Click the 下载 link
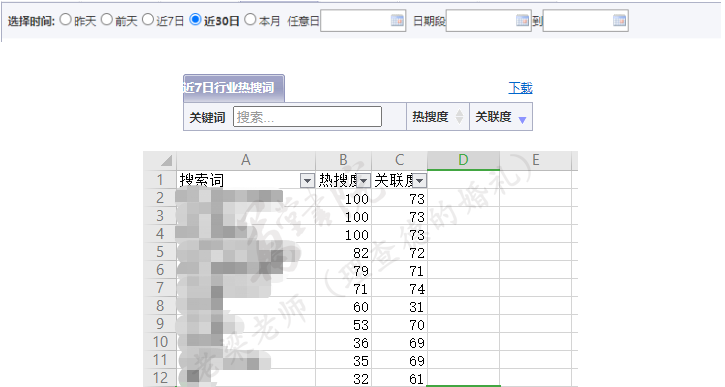725x387 pixels. click(521, 88)
